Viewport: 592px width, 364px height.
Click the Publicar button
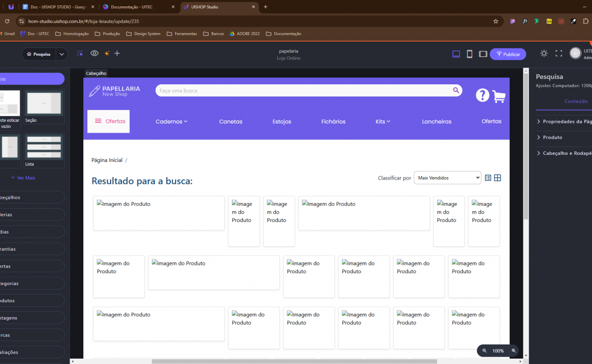pyautogui.click(x=508, y=54)
